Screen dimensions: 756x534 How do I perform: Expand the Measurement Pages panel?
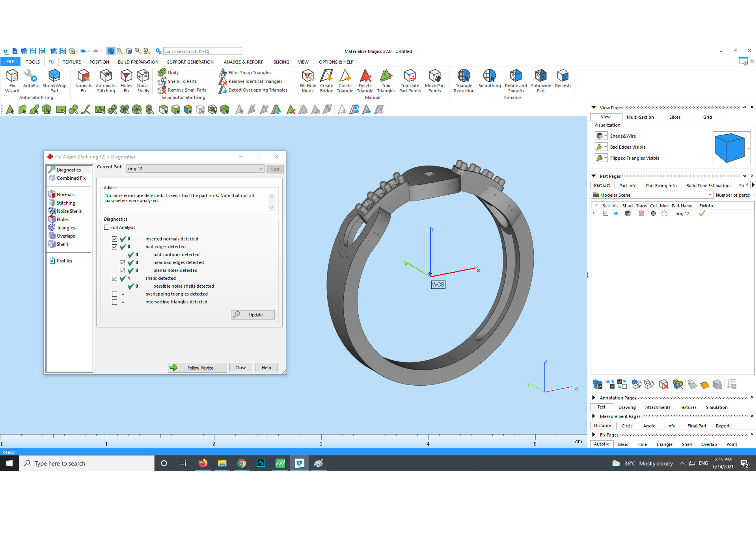[x=594, y=416]
